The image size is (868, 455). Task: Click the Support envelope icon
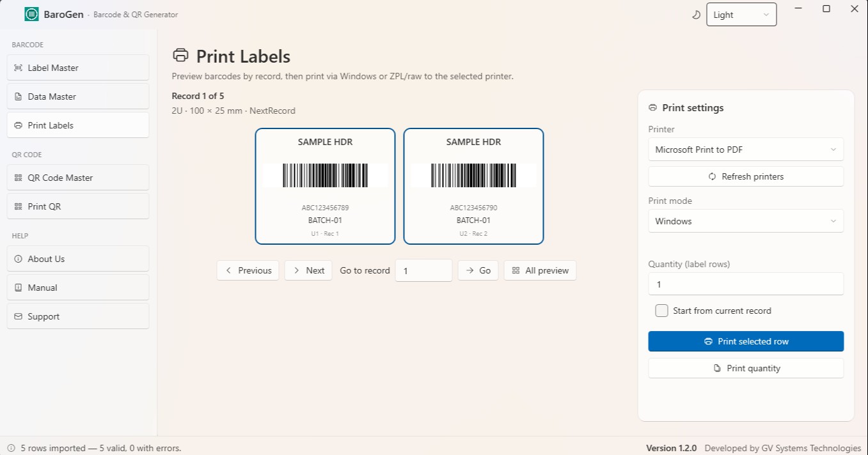coord(18,316)
